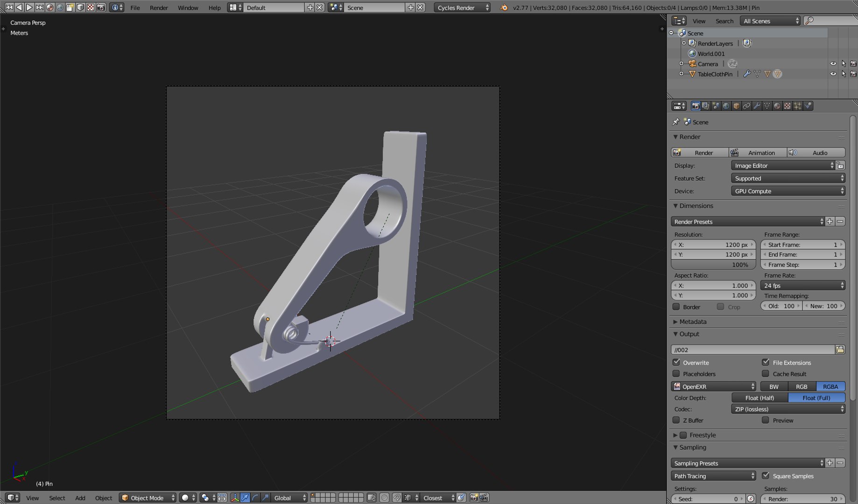Enable the Border checkbox
This screenshot has height=504, width=858.
click(676, 307)
